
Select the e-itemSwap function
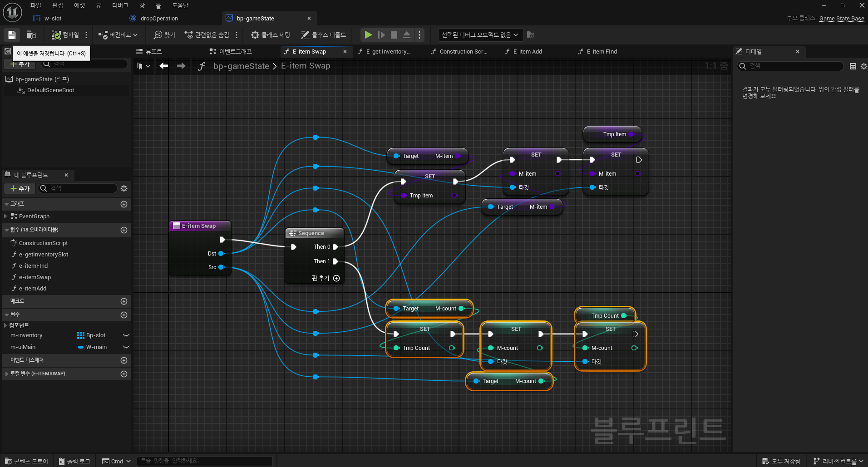(x=35, y=277)
